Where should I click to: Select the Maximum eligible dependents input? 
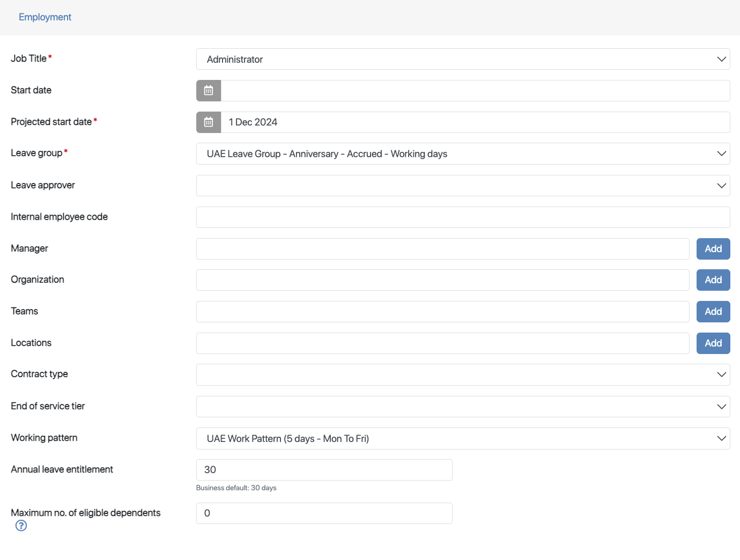click(x=324, y=513)
